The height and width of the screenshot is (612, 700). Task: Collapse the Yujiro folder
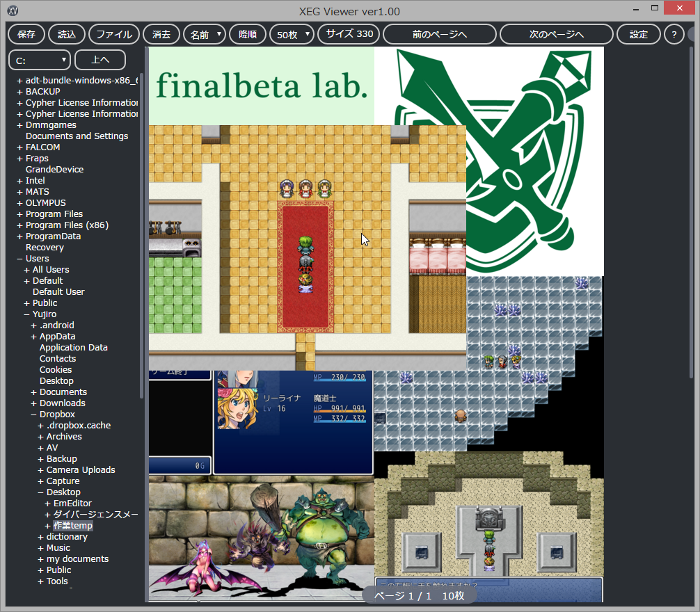pos(26,314)
